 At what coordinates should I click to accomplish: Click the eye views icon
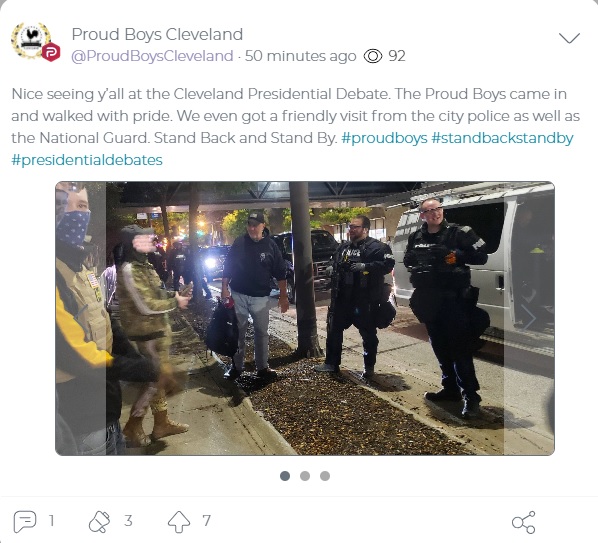(373, 56)
